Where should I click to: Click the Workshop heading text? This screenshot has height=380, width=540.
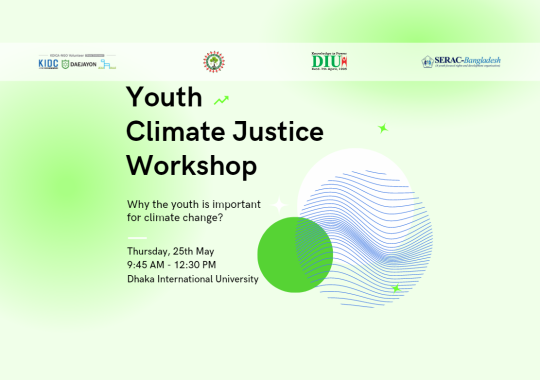coord(191,166)
